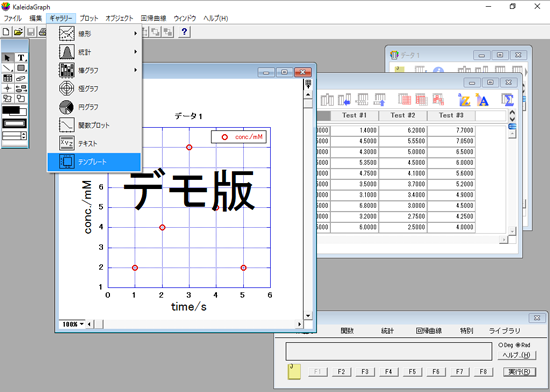Viewport: 550px width, 392px height.
Task: Click the Insert column (blue left arrow) icon
Action: tap(344, 100)
